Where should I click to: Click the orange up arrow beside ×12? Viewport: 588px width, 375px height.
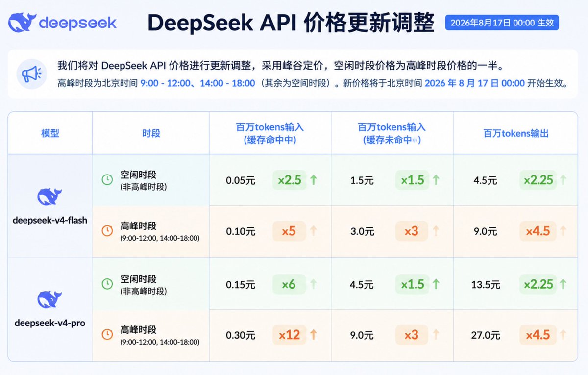314,335
